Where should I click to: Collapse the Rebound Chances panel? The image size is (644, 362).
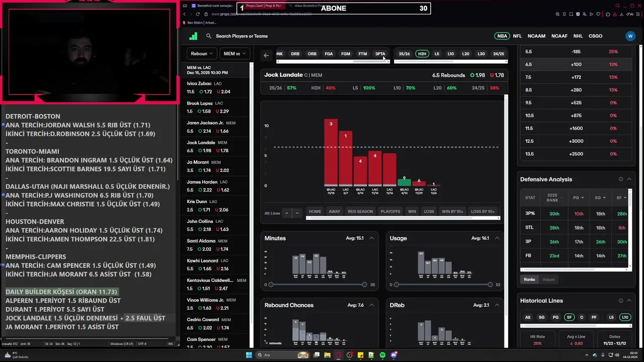point(372,305)
